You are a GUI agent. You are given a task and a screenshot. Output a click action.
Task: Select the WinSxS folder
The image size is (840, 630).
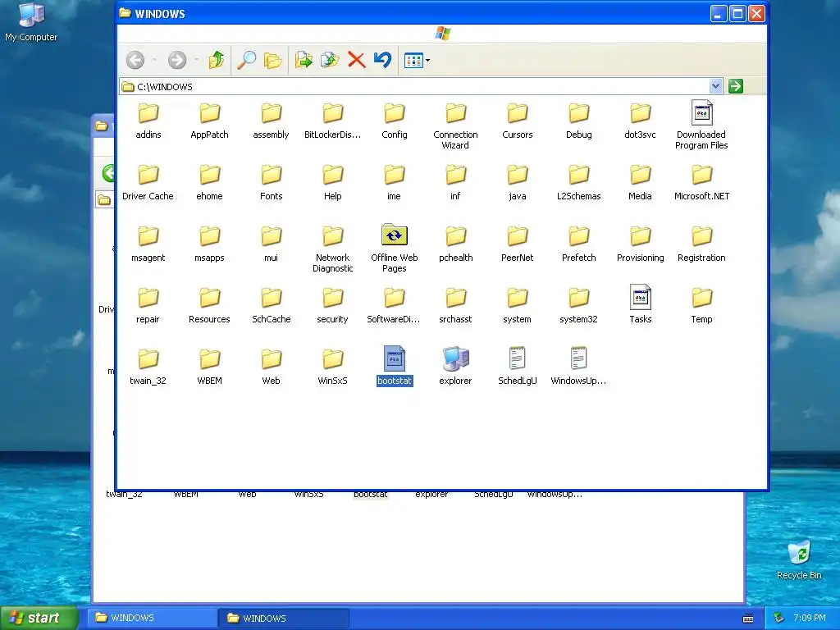pyautogui.click(x=333, y=367)
